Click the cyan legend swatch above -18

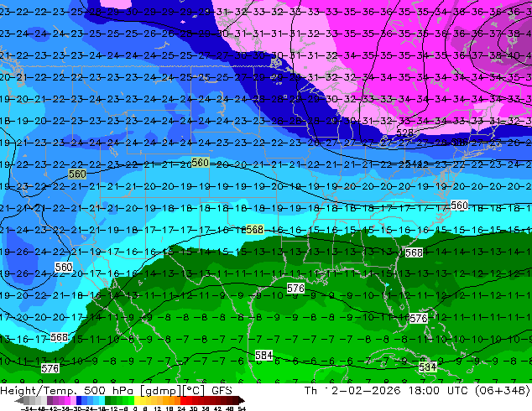point(102,400)
